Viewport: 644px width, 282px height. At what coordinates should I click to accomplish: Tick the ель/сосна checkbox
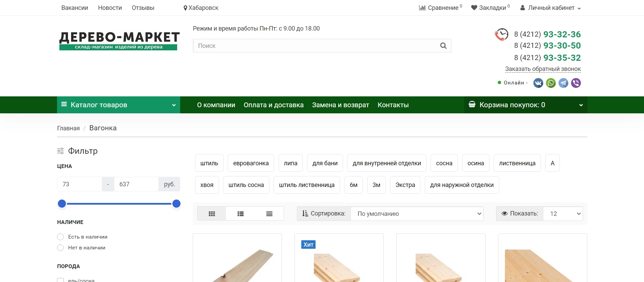click(x=60, y=280)
